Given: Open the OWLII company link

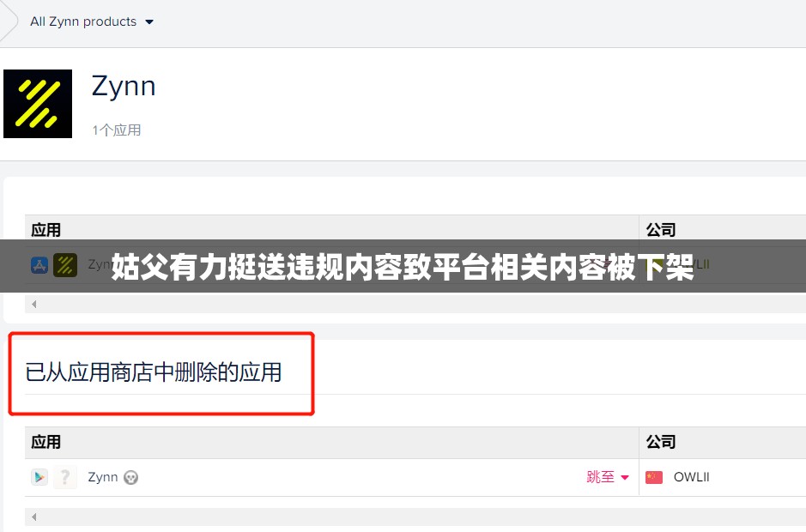Looking at the screenshot, I should pyautogui.click(x=691, y=478).
